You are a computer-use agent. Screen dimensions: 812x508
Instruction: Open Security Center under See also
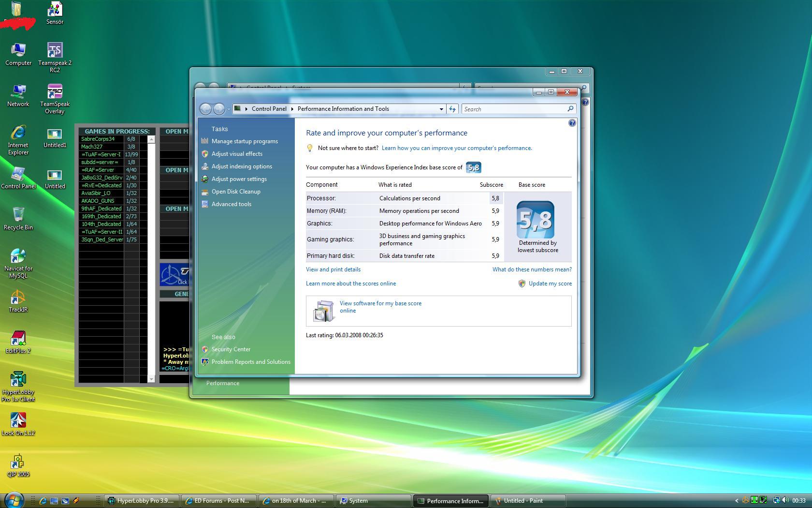[231, 349]
